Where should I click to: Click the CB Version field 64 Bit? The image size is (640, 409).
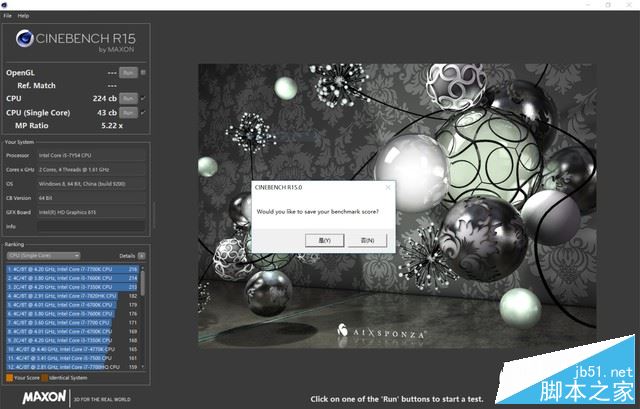click(x=91, y=198)
